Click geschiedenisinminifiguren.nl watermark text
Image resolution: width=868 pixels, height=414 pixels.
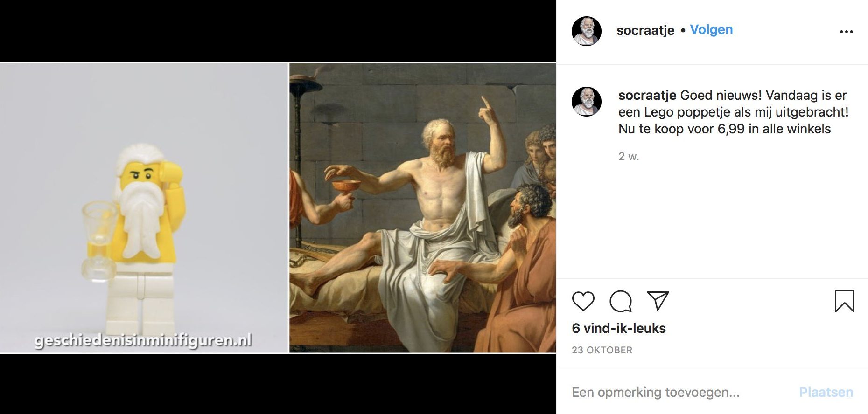click(x=143, y=340)
